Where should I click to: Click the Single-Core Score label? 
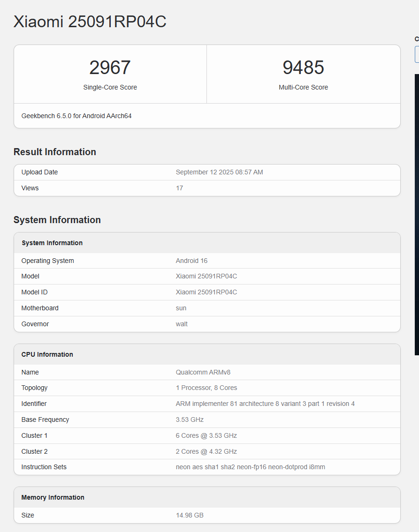coord(110,87)
